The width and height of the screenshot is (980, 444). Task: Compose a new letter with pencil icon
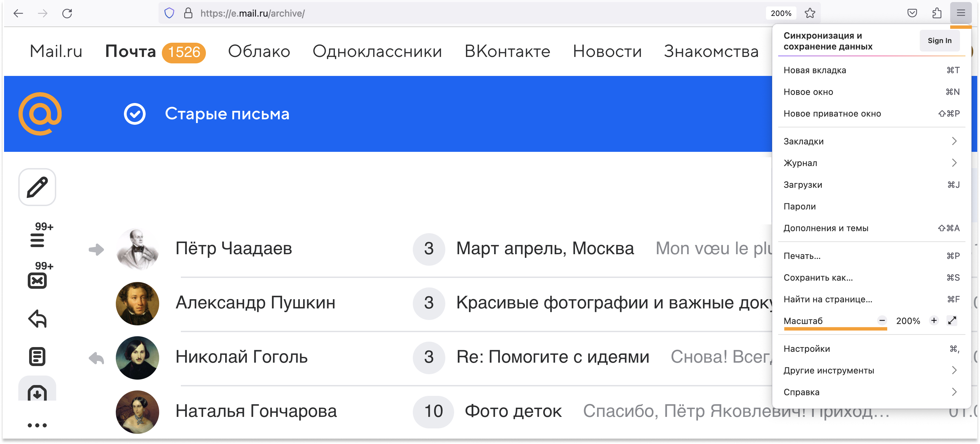coord(37,187)
